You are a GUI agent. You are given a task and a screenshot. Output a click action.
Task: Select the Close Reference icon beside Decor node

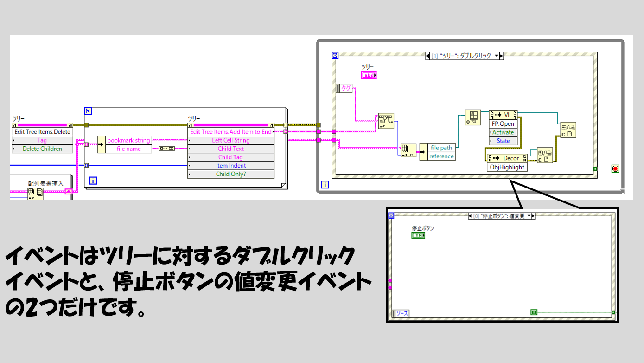click(x=545, y=156)
